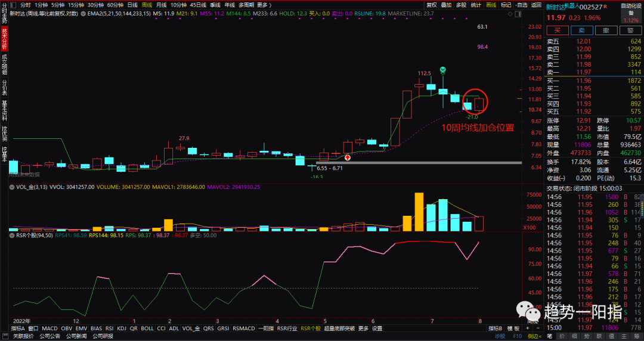Switch indicator to RSI
The image size is (644, 341).
click(109, 328)
